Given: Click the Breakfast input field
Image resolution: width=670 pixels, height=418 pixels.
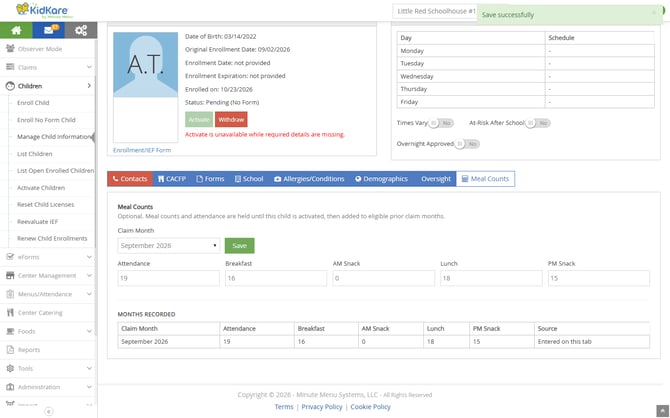Looking at the screenshot, I should click(x=276, y=278).
